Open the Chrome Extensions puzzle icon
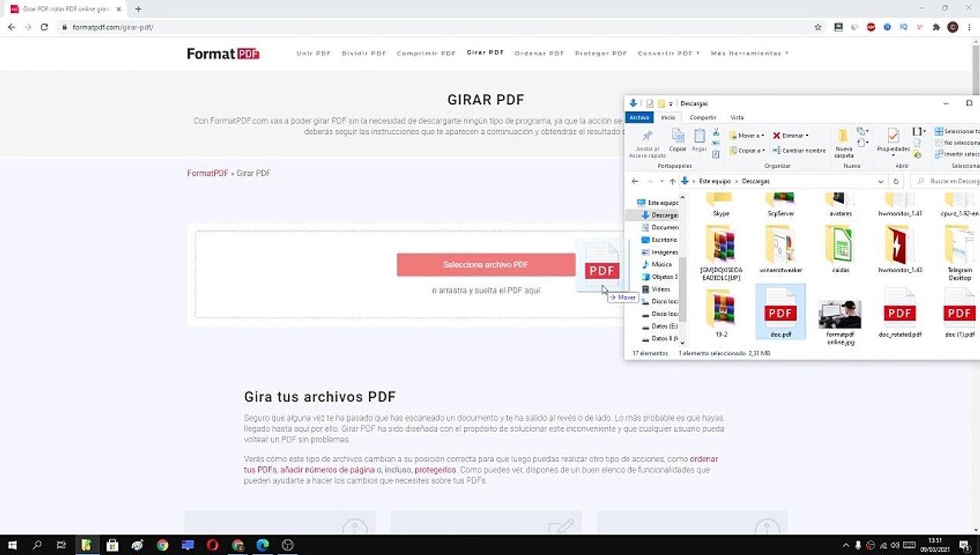This screenshot has height=555, width=980. coord(936,27)
